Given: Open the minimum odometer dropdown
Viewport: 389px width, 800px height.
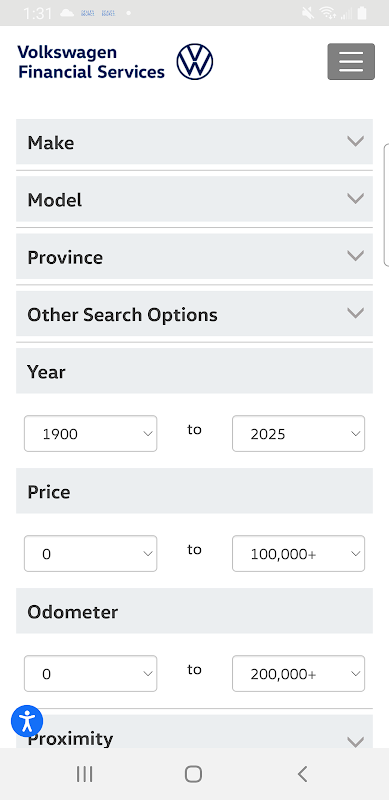Looking at the screenshot, I should [90, 673].
